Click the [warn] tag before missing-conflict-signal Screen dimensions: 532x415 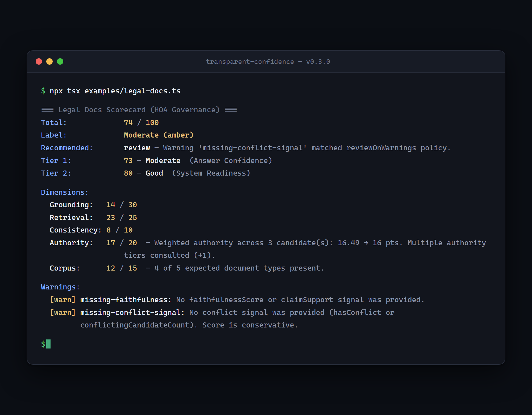point(63,313)
